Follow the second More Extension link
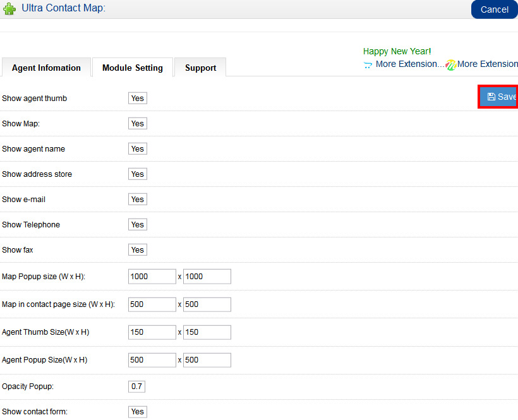The height and width of the screenshot is (420, 518). pos(487,64)
